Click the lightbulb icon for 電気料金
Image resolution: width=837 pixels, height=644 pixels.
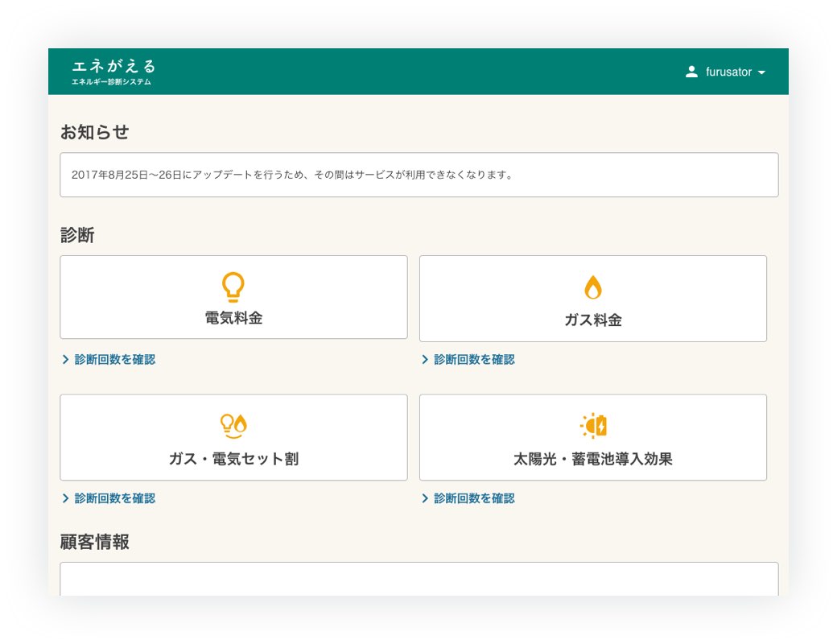tap(233, 287)
